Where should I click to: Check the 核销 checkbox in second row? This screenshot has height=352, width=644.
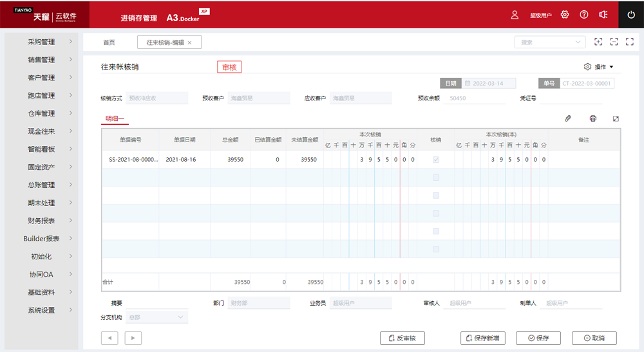436,177
